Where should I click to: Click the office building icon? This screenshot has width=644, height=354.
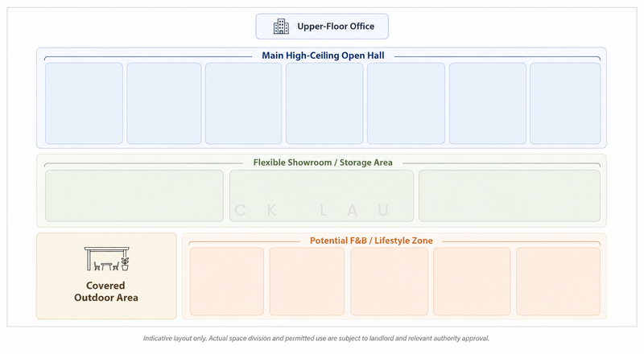(281, 27)
